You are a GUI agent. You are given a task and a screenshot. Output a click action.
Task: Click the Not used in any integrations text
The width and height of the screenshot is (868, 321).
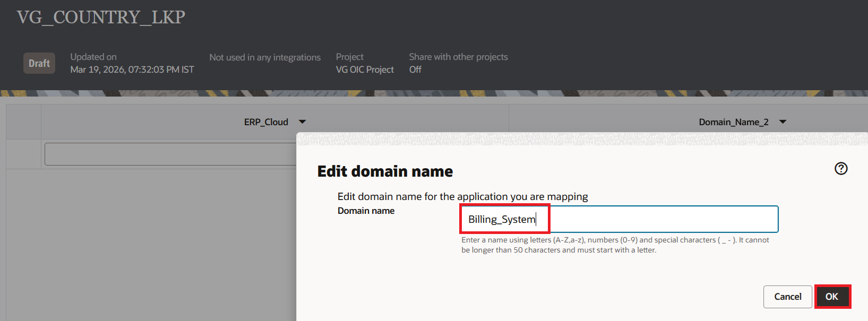[x=265, y=57]
